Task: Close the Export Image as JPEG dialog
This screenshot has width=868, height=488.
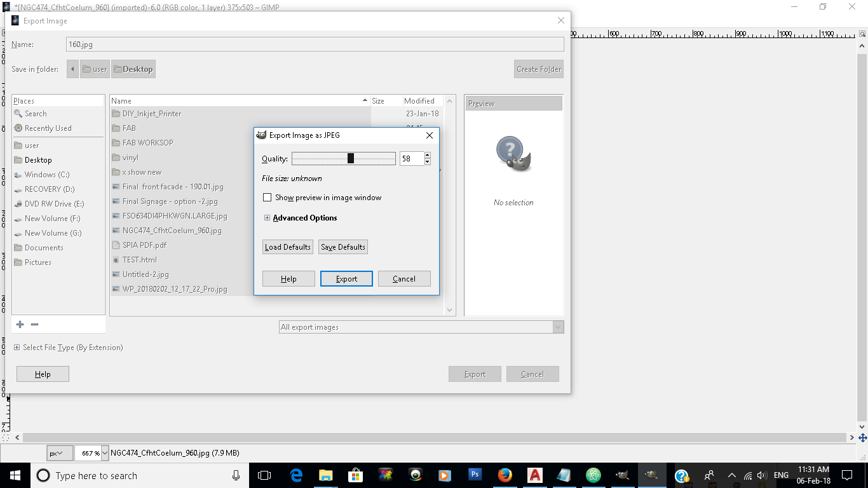Action: tap(430, 135)
